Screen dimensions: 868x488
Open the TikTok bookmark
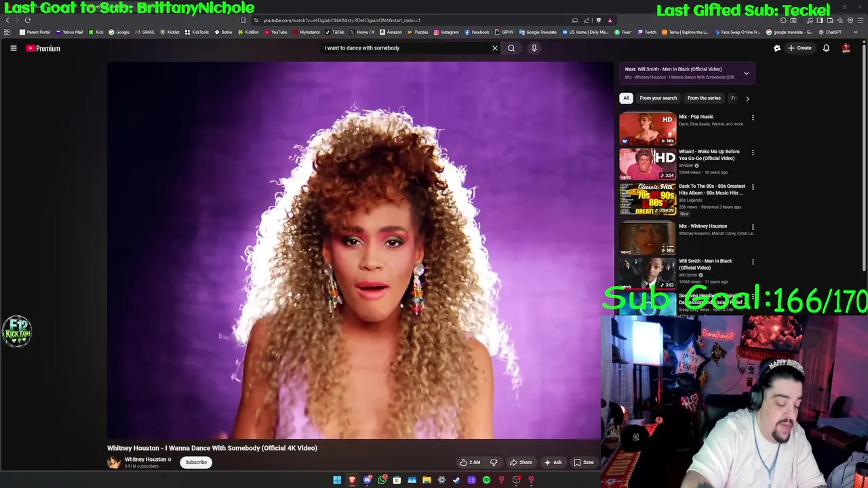click(334, 32)
